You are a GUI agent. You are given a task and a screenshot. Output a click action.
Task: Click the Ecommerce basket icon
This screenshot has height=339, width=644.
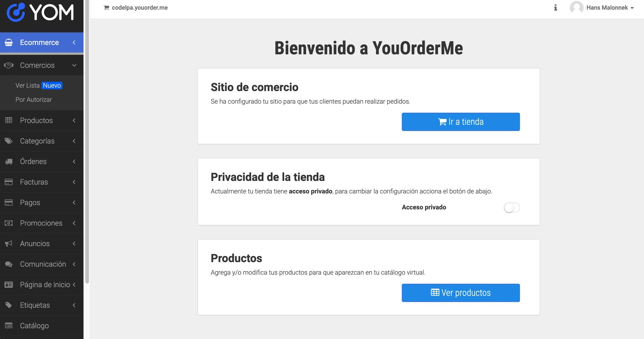tap(9, 42)
